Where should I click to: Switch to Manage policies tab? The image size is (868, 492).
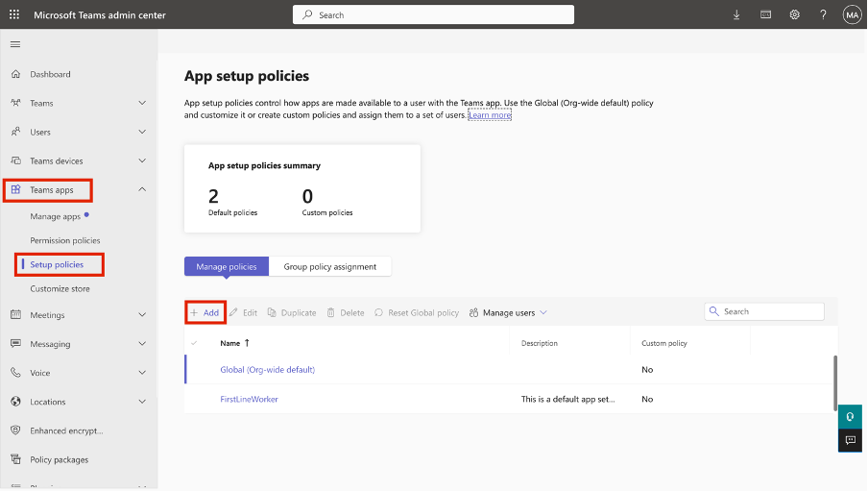tap(227, 266)
